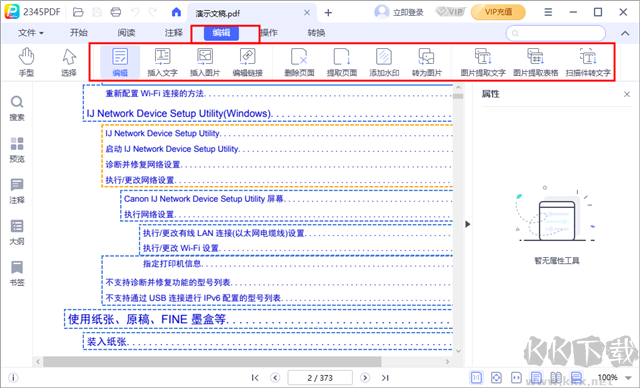
Task: Click the page number field 2 / 373
Action: 320,378
